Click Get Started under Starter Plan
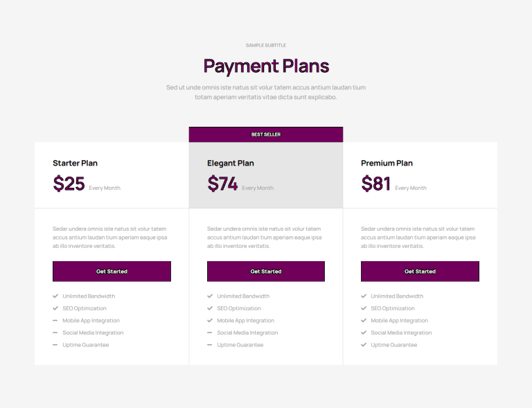The height and width of the screenshot is (408, 532). (112, 272)
